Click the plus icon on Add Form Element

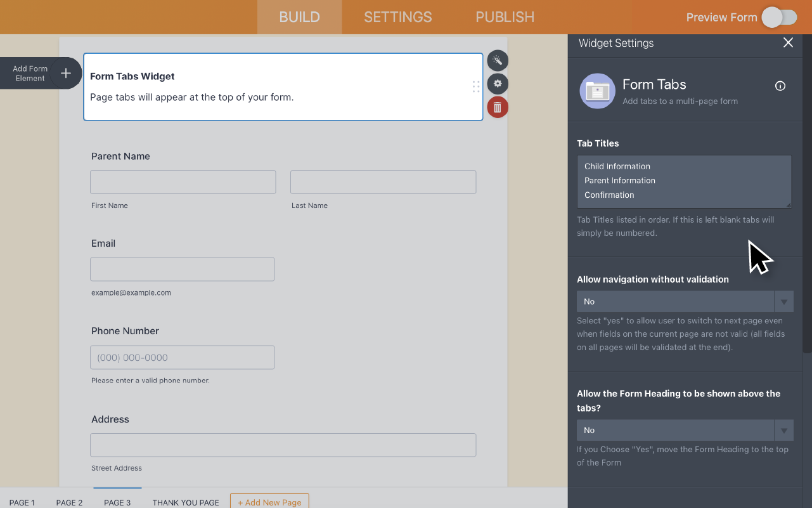click(66, 73)
